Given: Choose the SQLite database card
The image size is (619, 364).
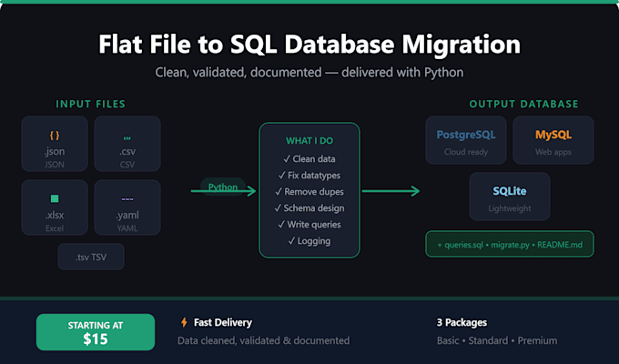Looking at the screenshot, I should click(x=509, y=197).
